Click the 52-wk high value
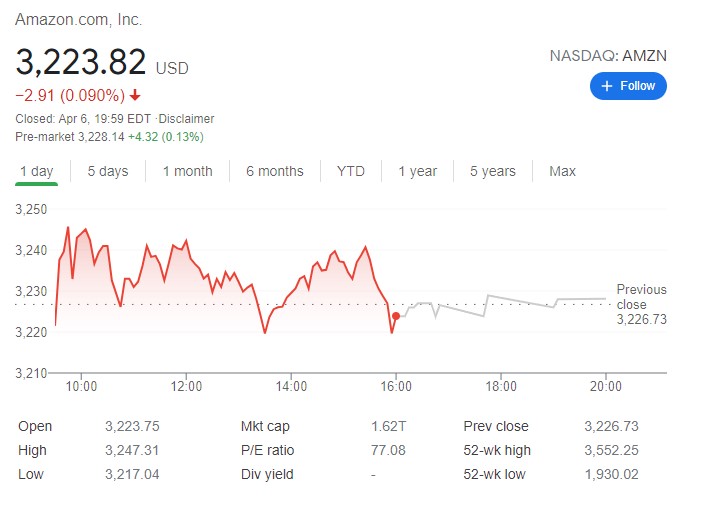Screen dimensions: 723x515 point(610,450)
